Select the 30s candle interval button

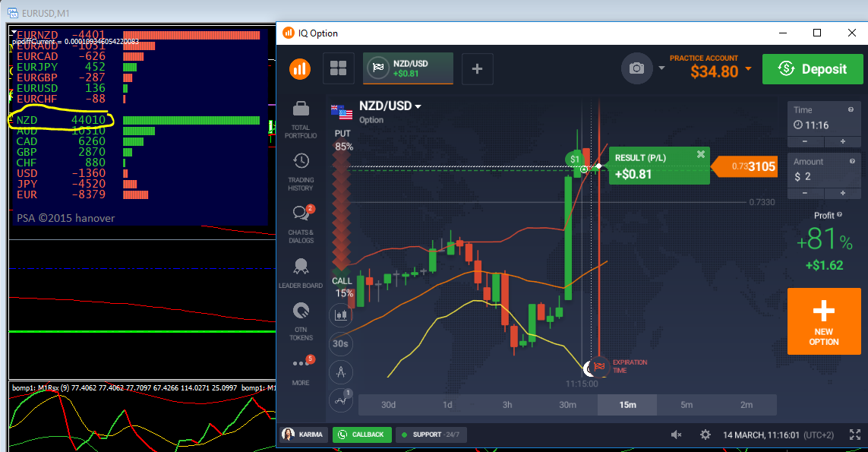pos(340,343)
